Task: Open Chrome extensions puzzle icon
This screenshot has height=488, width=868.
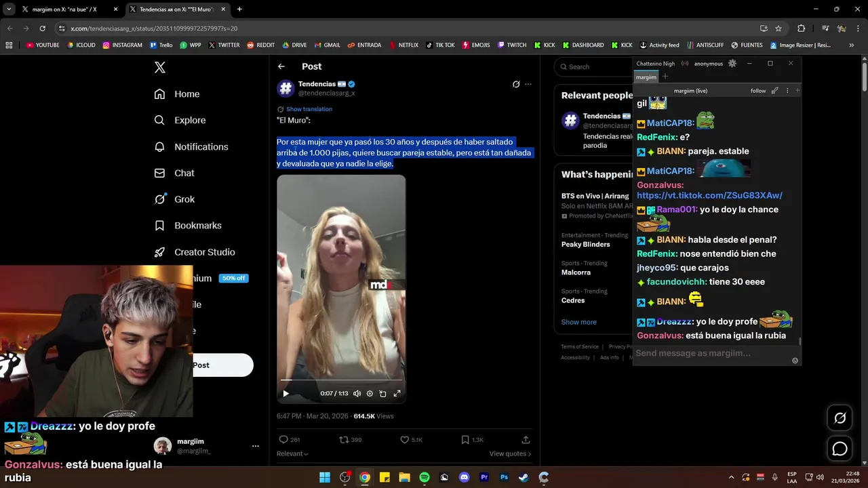Action: (801, 28)
